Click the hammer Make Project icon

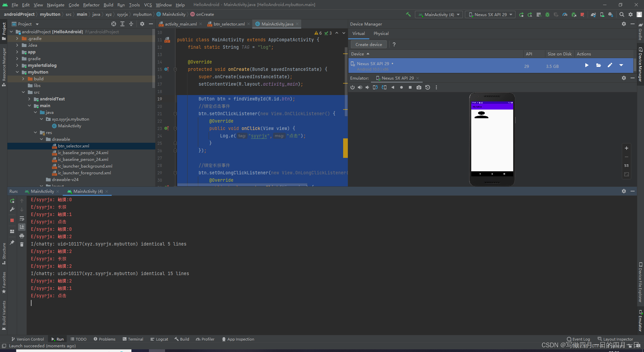tap(408, 14)
